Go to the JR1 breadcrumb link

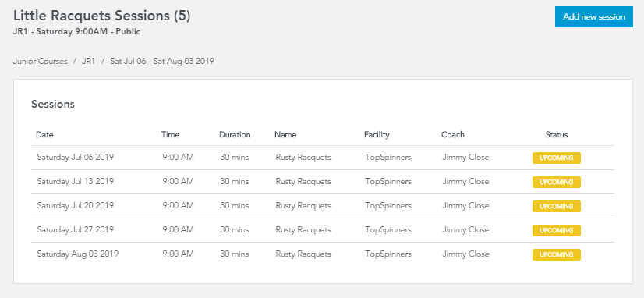(88, 62)
